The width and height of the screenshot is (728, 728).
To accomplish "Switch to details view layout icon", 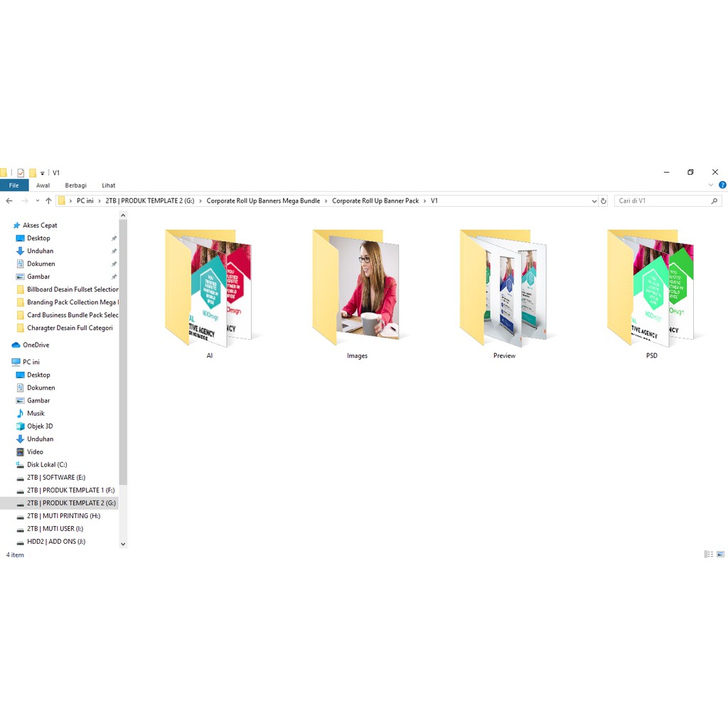I will [x=709, y=555].
